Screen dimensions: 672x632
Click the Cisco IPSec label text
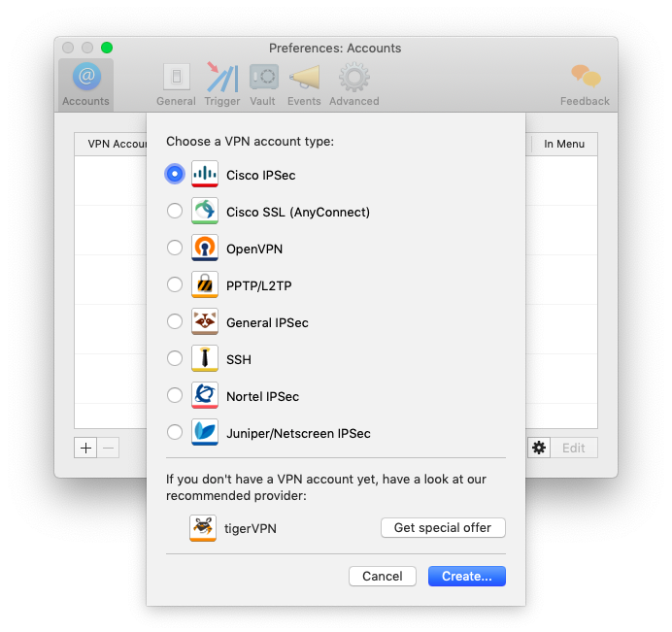[x=261, y=176]
